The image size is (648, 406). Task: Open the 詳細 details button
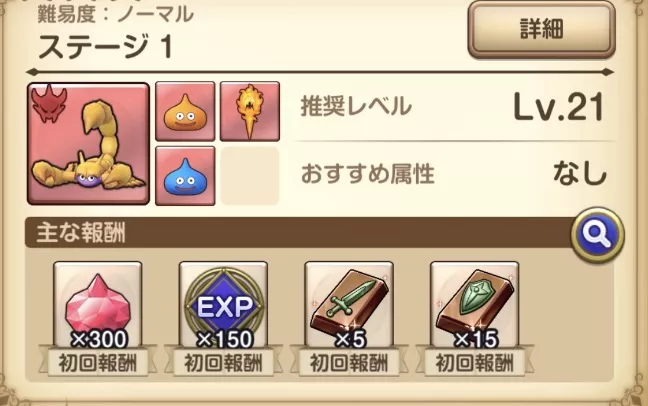541,30
